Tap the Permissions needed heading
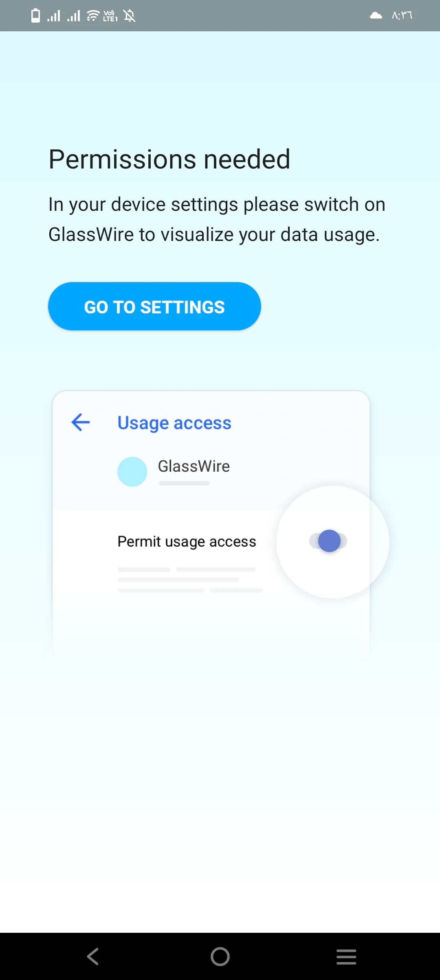 pos(169,159)
